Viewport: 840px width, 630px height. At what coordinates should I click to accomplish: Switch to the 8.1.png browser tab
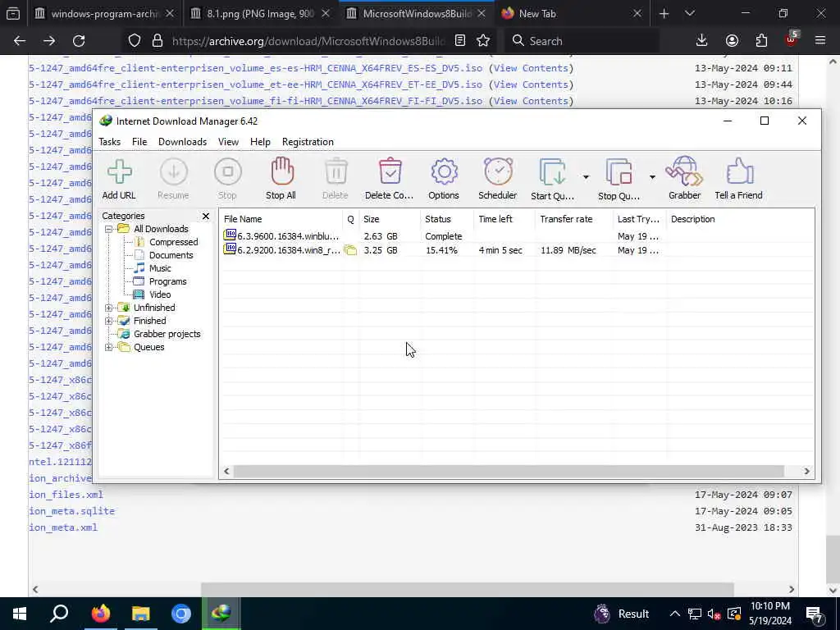[260, 14]
